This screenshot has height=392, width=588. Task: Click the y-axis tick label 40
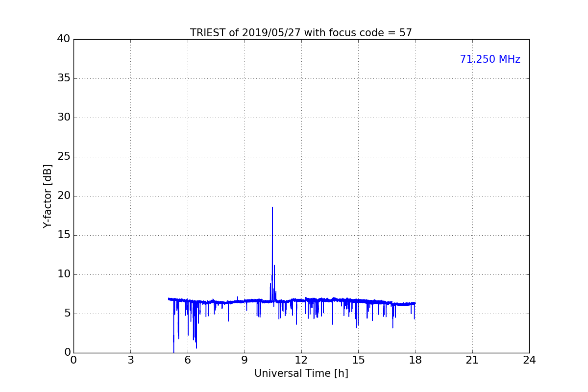click(x=64, y=39)
